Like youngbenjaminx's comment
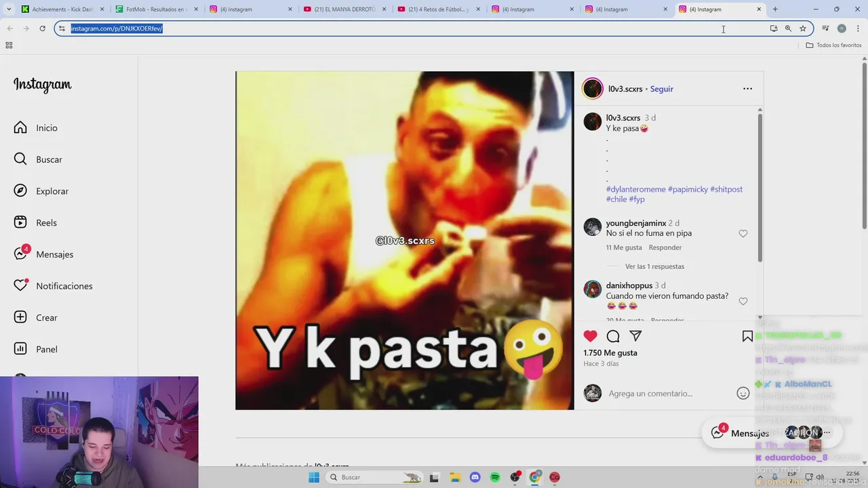868x488 pixels. 743,233
